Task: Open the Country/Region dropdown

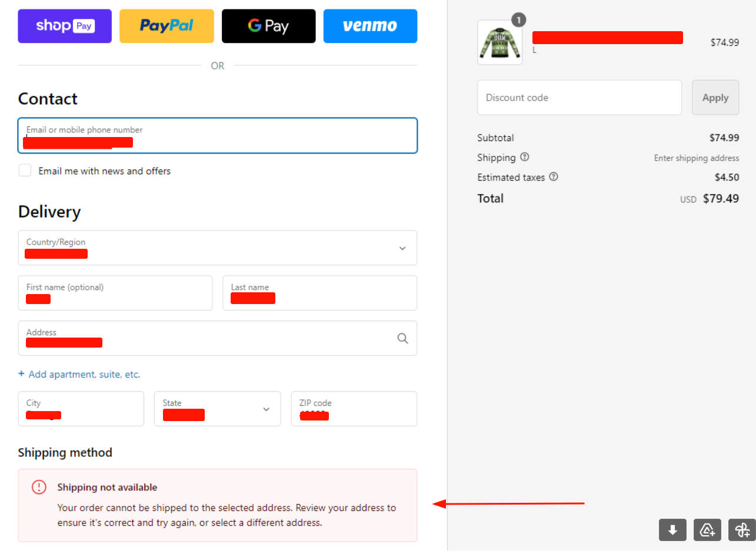Action: [x=218, y=248]
